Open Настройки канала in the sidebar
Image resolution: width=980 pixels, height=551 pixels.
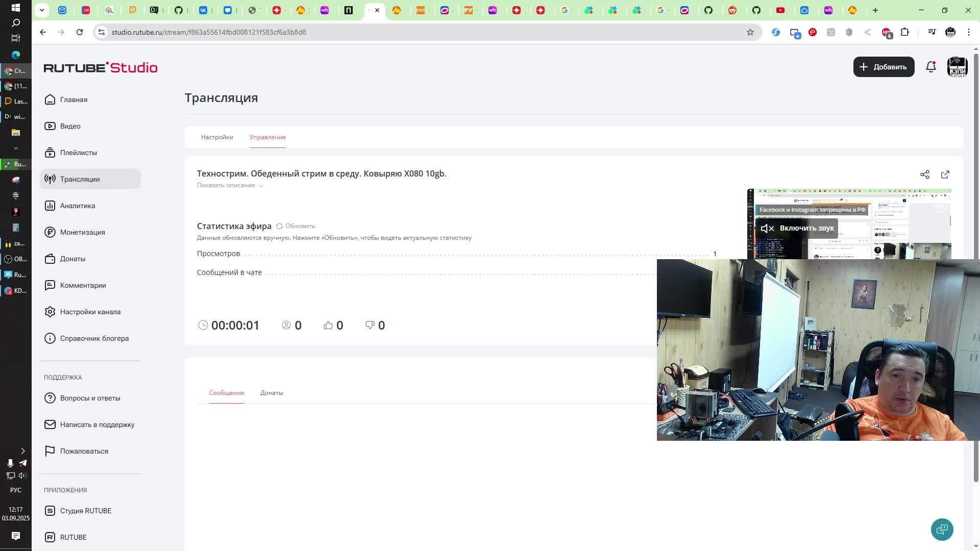(90, 312)
